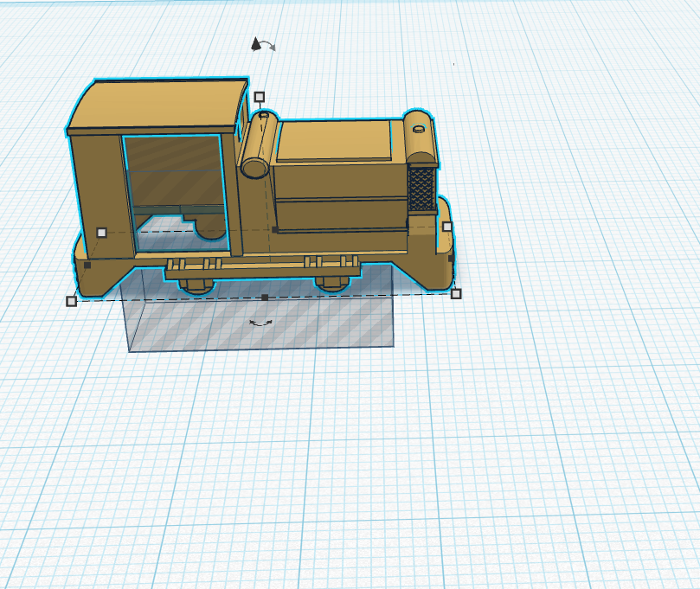Click empty workplane grid to deselect the model

[x=562, y=432]
